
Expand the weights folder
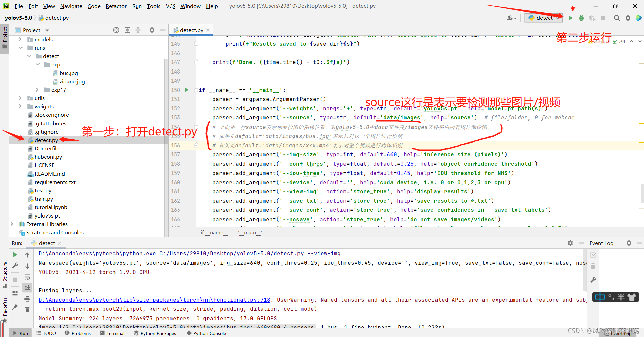pyautogui.click(x=20, y=106)
